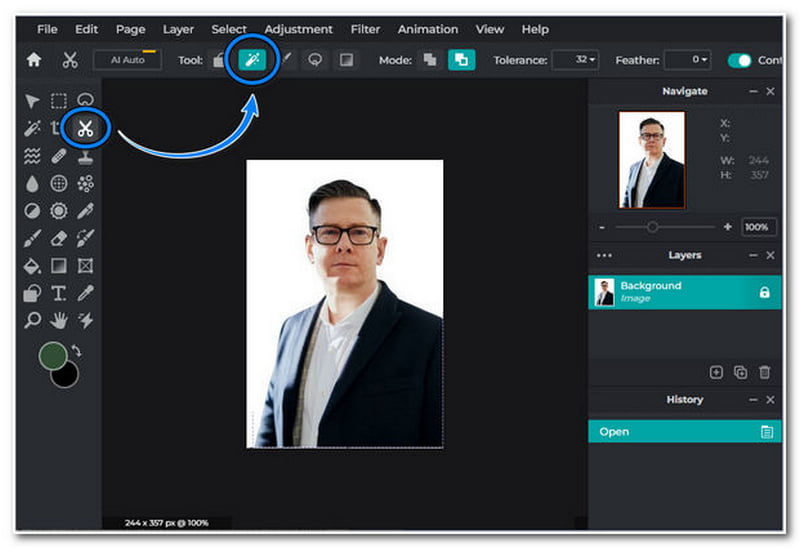Select the Zoom magnifier tool
The image size is (800, 548).
(33, 320)
